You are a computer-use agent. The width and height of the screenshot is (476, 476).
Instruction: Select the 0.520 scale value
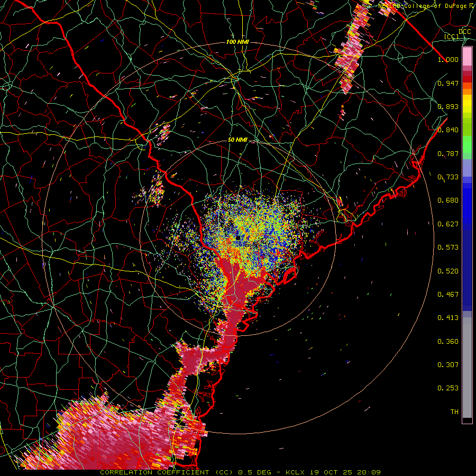(x=448, y=271)
